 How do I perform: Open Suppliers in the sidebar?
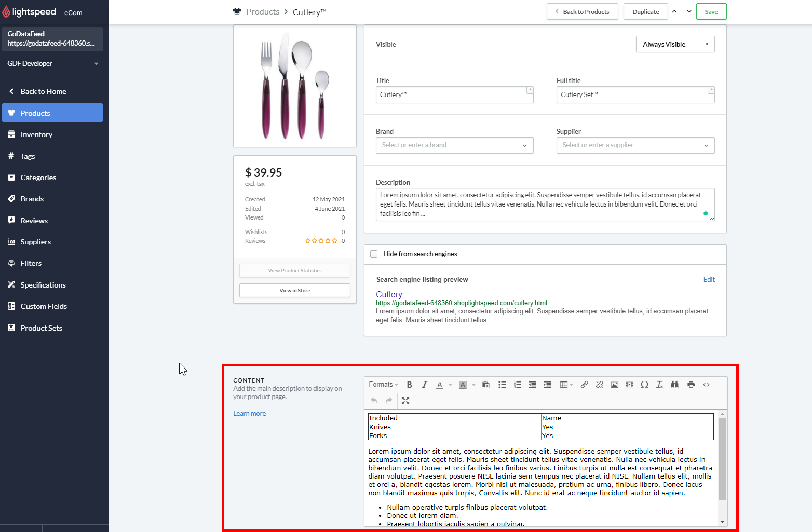52,242
